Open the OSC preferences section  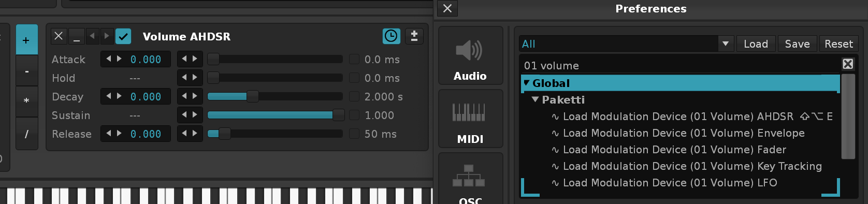tap(470, 179)
